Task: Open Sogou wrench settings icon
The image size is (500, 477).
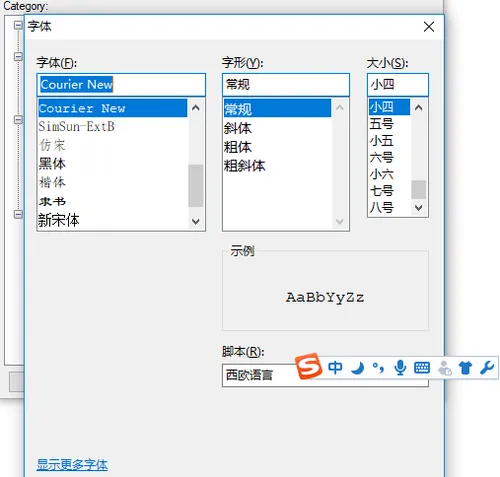Action: pos(487,368)
